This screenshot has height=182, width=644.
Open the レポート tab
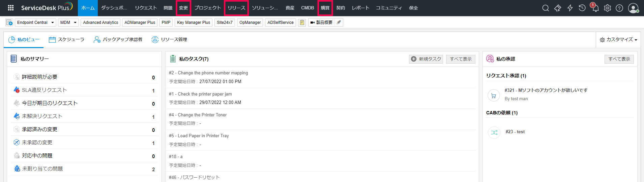(x=360, y=8)
